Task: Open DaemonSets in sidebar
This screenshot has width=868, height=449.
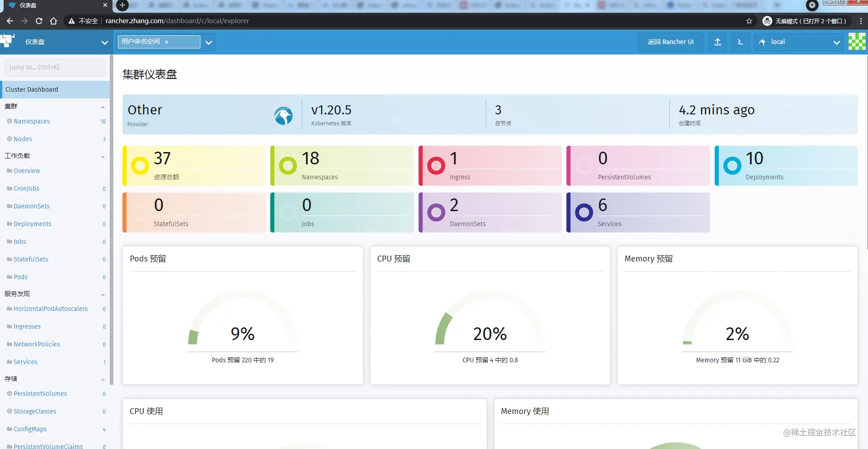Action: [x=31, y=206]
